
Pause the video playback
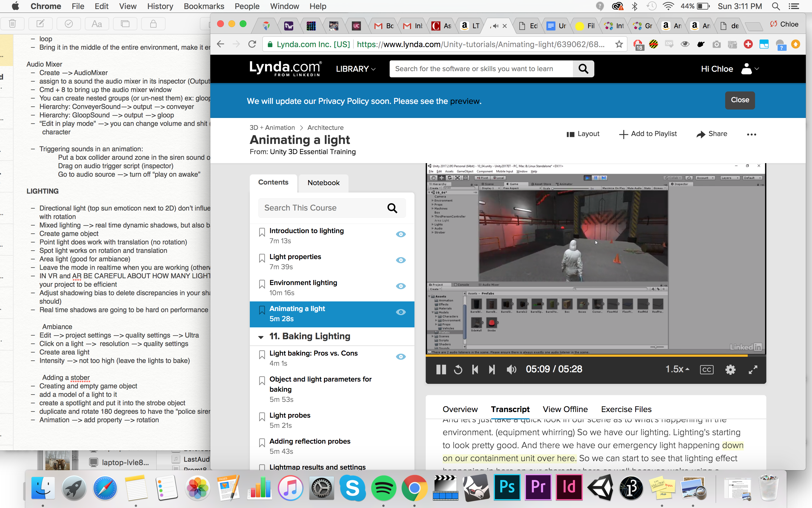pyautogui.click(x=441, y=370)
